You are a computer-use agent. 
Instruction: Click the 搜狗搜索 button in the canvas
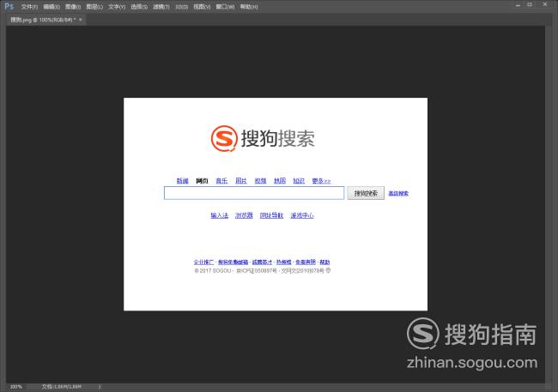(x=366, y=193)
